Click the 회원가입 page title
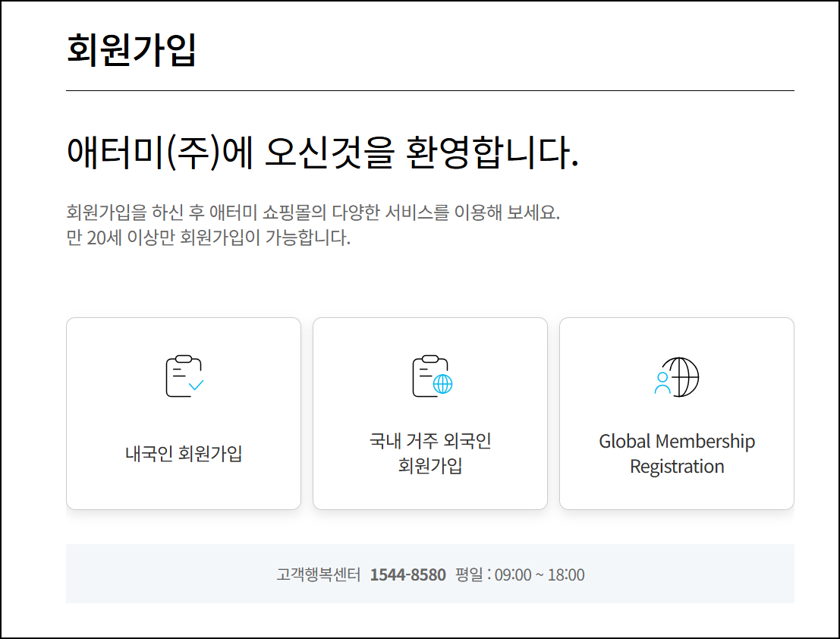The image size is (840, 639). pos(131,49)
